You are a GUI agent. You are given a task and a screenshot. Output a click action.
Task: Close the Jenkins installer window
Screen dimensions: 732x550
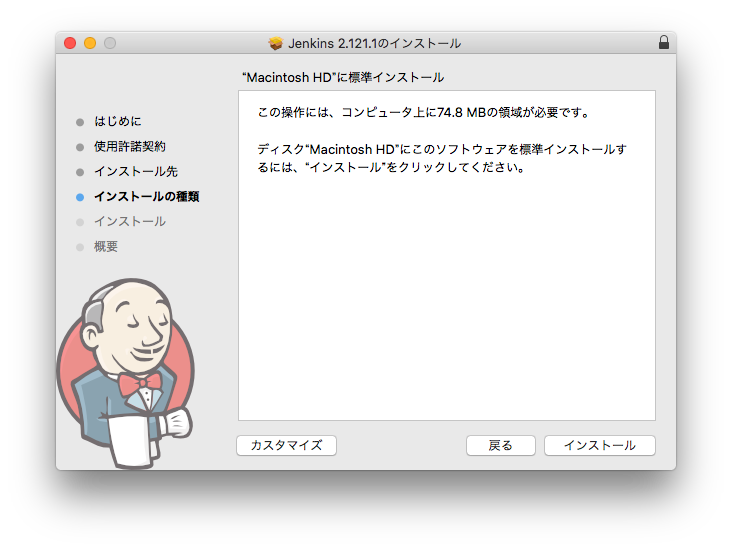[x=70, y=43]
